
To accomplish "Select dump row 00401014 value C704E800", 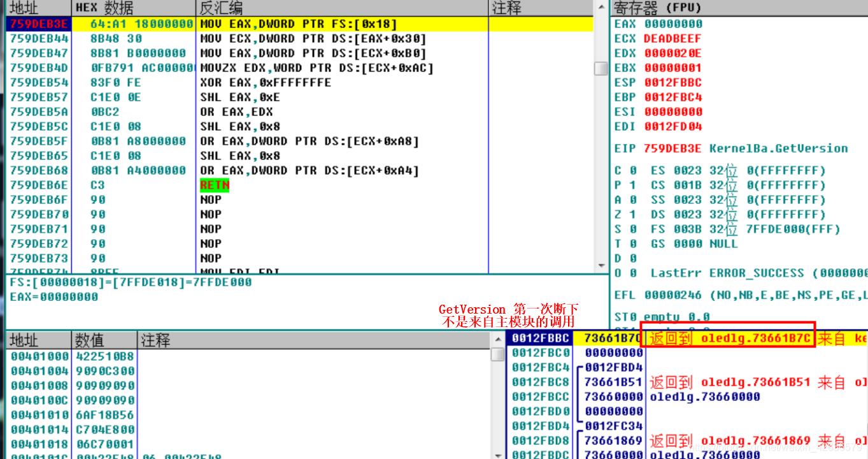I will pos(105,430).
